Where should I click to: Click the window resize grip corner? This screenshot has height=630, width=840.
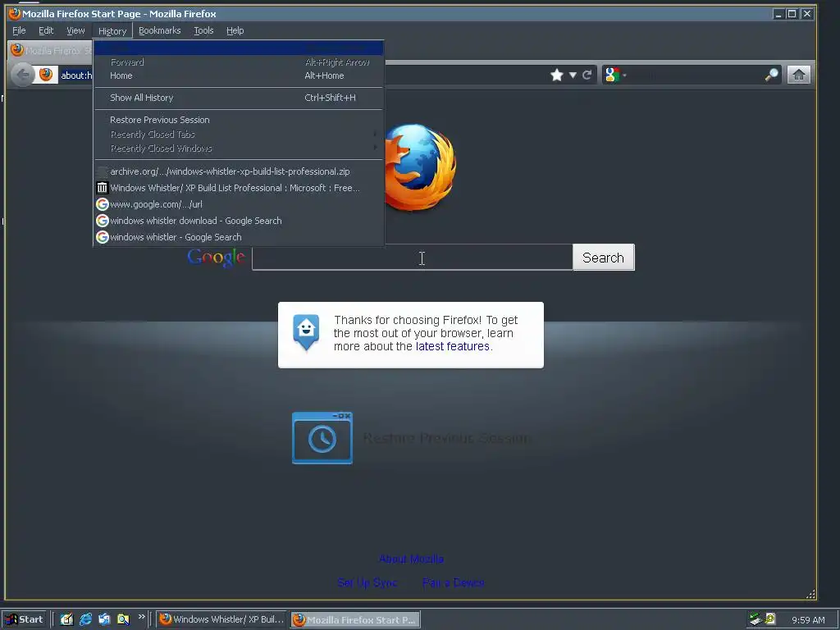pyautogui.click(x=810, y=594)
